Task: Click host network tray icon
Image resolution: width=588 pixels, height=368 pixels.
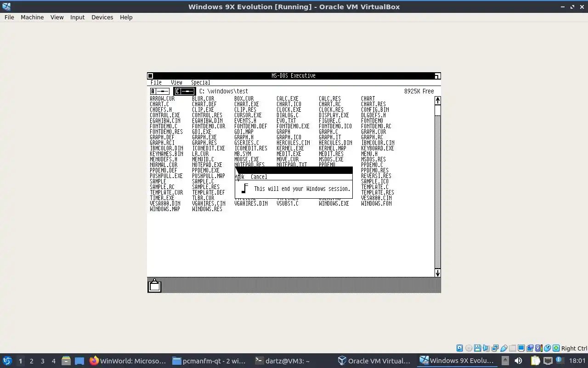Action: (x=548, y=361)
